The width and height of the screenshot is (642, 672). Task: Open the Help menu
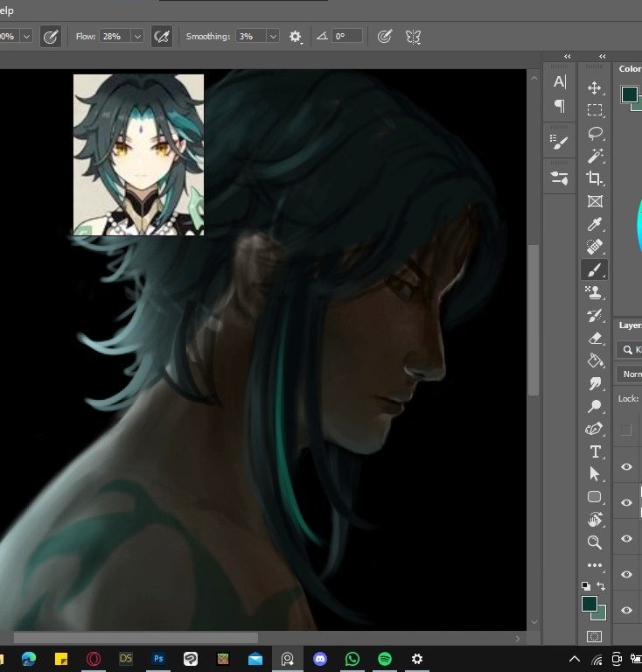6,10
